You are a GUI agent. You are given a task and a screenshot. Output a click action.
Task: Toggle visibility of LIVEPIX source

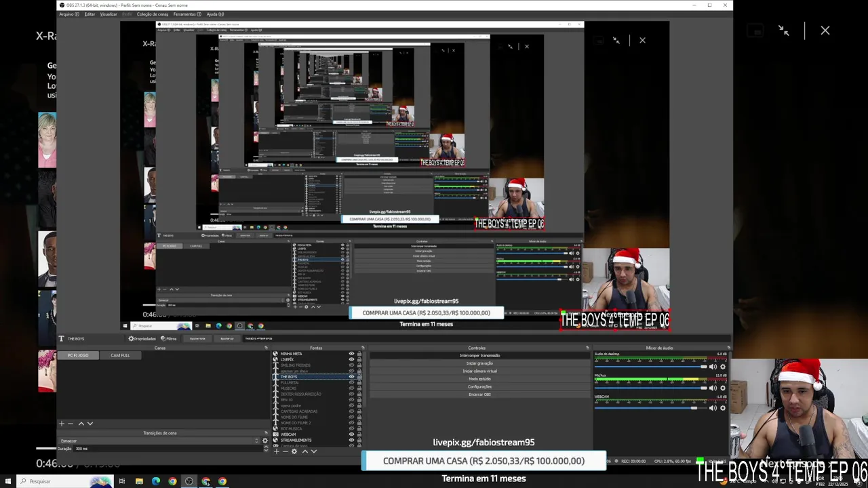[x=351, y=359]
